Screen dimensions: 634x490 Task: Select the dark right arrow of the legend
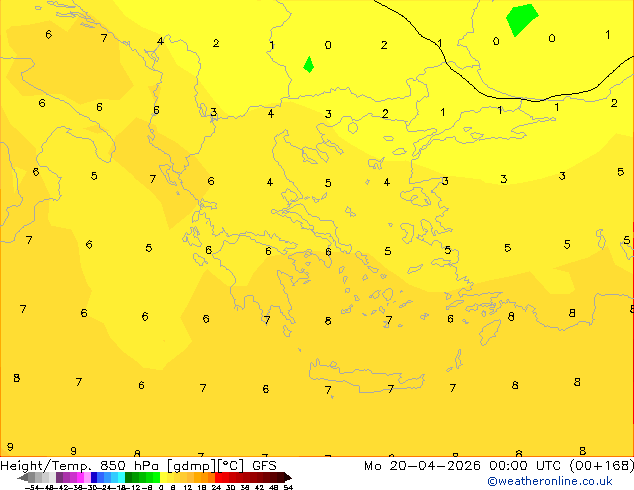pos(288,477)
